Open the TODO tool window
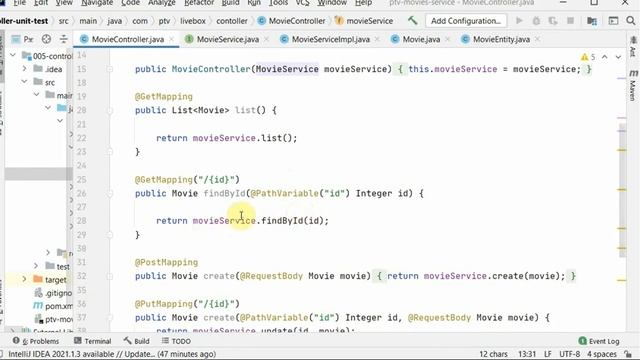 [x=176, y=341]
